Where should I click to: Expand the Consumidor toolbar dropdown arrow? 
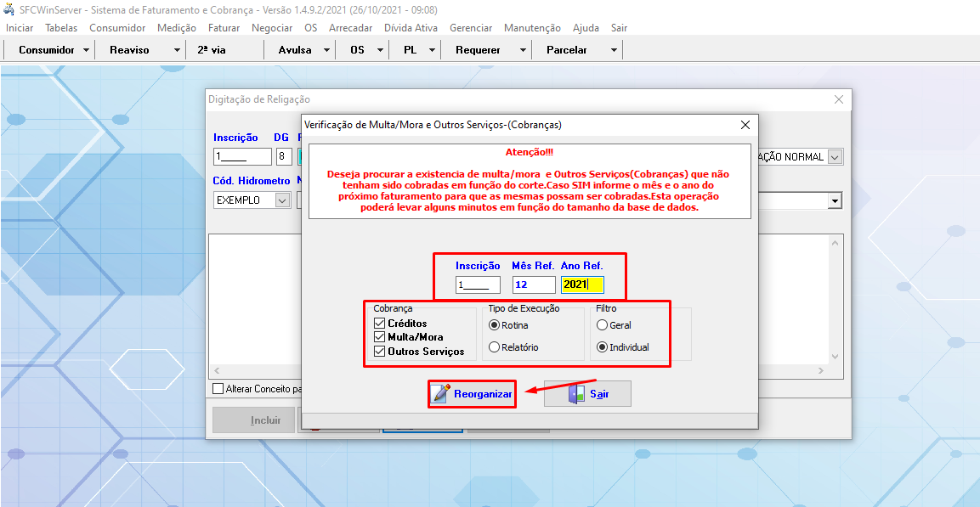[x=87, y=50]
